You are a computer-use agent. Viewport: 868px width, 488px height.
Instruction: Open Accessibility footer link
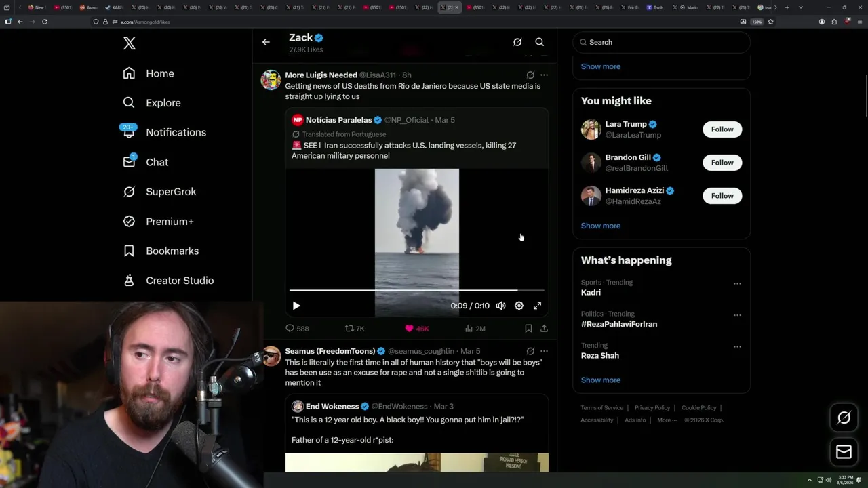point(597,420)
